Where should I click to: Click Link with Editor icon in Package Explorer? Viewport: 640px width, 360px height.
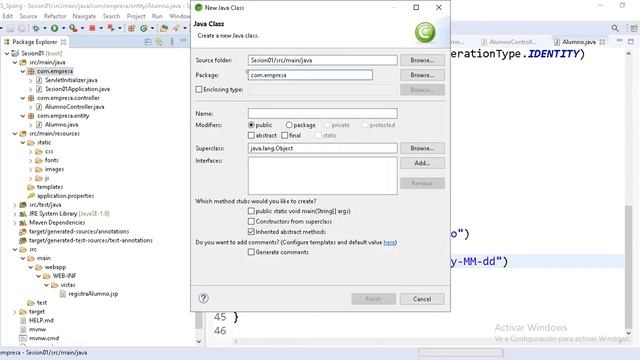[x=159, y=42]
